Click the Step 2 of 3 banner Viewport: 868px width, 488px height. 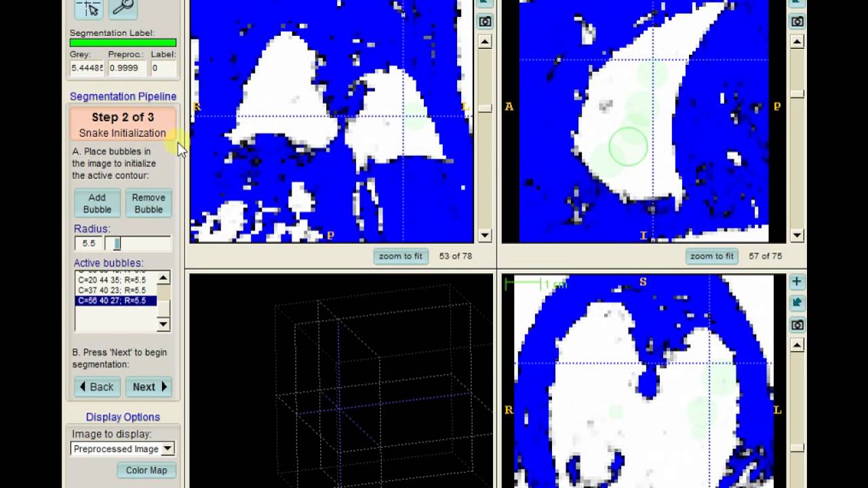[123, 125]
